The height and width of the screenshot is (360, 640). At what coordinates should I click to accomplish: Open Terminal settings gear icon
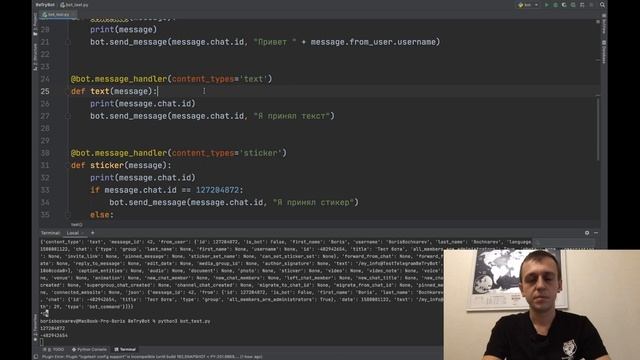click(x=587, y=233)
